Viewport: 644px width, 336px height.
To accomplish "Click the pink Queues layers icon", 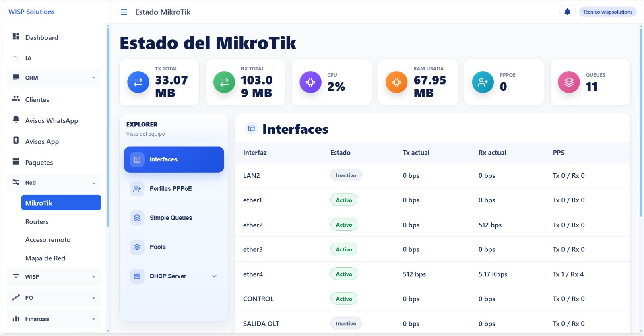I will click(569, 82).
